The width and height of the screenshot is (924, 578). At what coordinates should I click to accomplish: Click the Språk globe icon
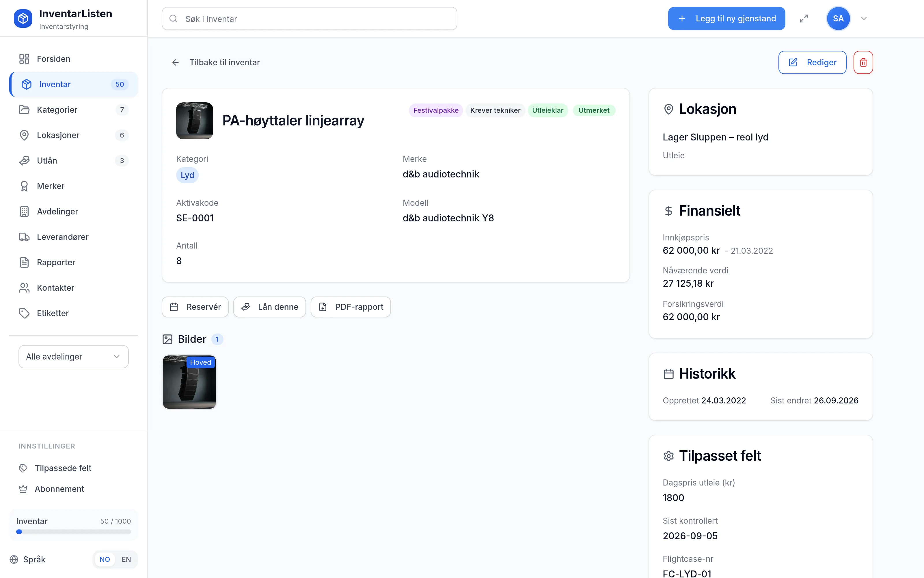click(14, 559)
